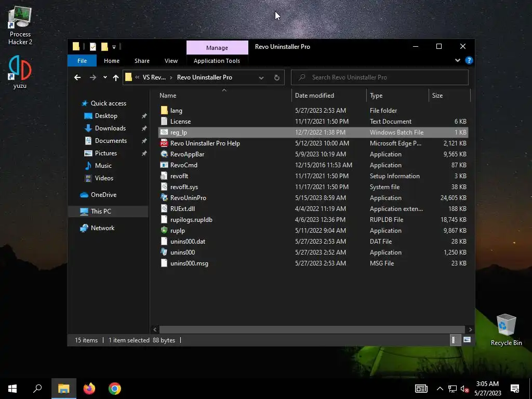Viewport: 532px width, 399px height.
Task: Open the Application Tools ribbon tab
Action: [217, 61]
